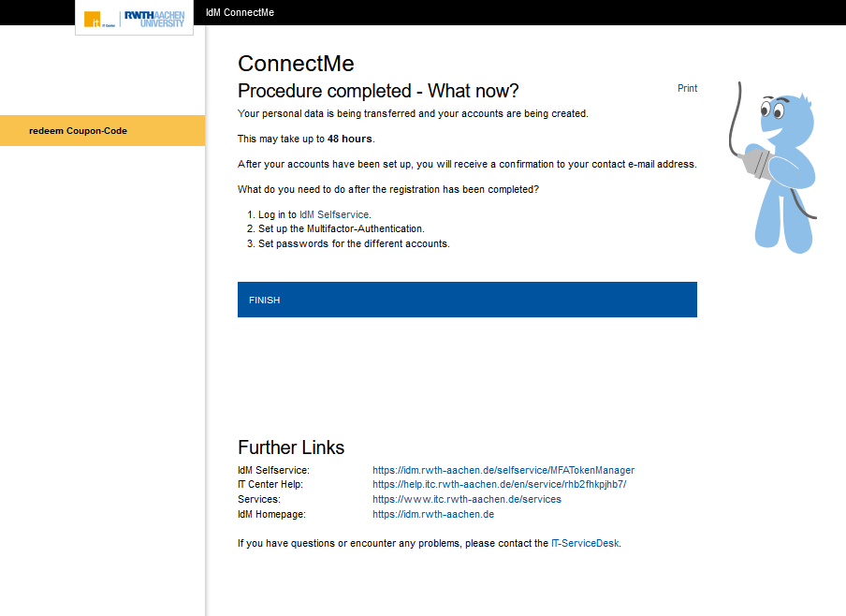Open the help.itc.rwth-aachen.de help URL

499,485
